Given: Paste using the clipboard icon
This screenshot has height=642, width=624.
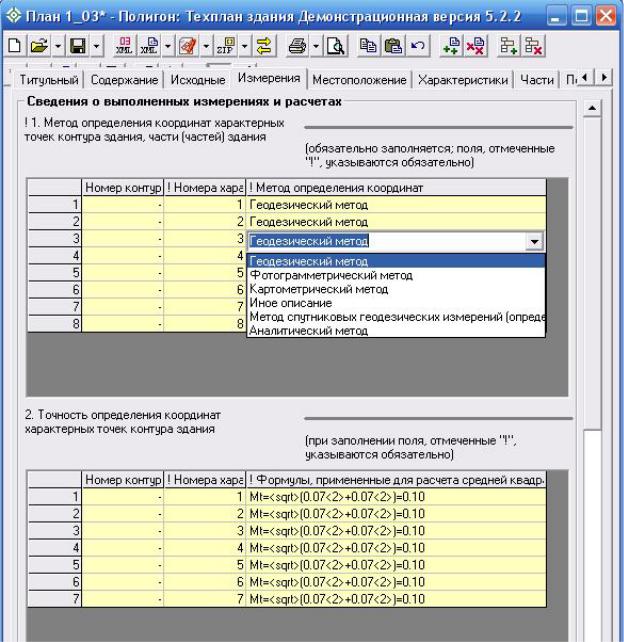Looking at the screenshot, I should (x=393, y=45).
